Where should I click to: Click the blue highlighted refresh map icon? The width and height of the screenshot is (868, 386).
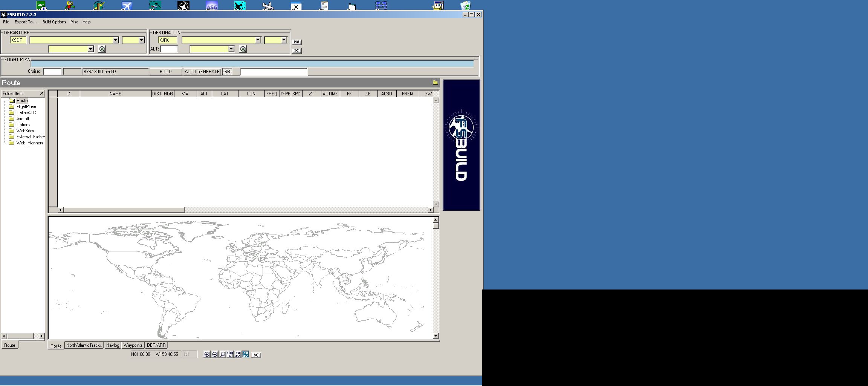[245, 354]
